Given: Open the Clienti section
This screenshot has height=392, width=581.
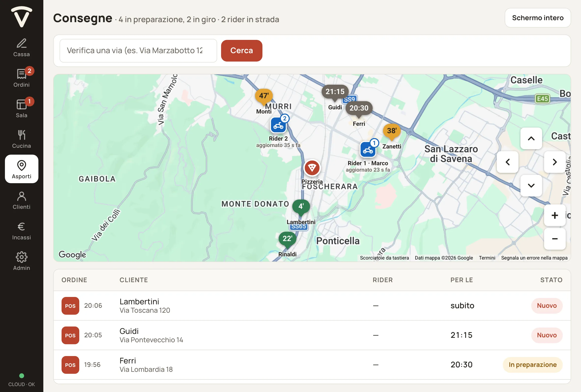Looking at the screenshot, I should (21, 199).
